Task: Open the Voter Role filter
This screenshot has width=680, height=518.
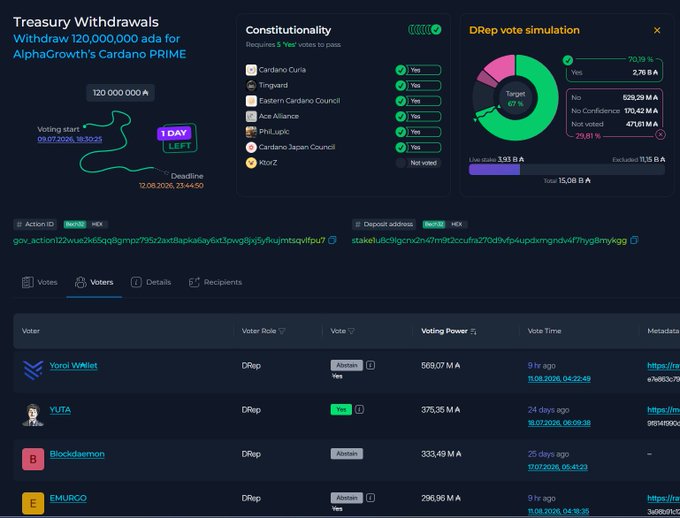Action: pos(282,331)
